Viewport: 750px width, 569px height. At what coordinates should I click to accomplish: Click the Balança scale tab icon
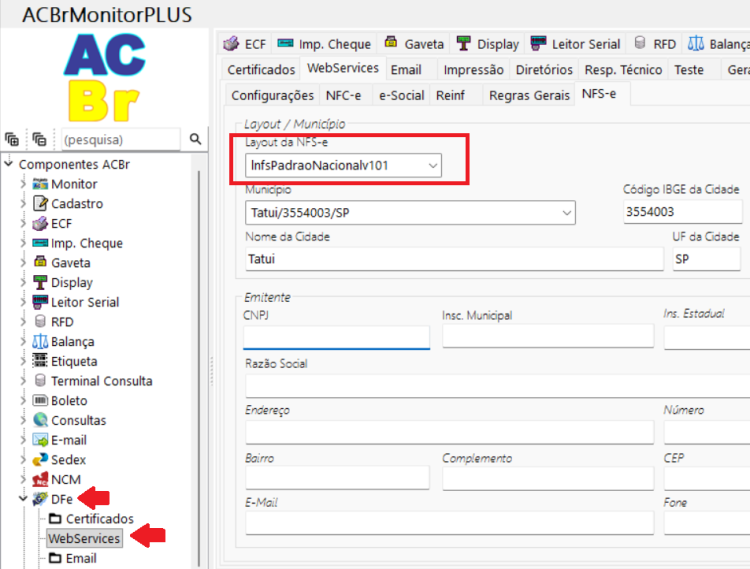[x=696, y=44]
